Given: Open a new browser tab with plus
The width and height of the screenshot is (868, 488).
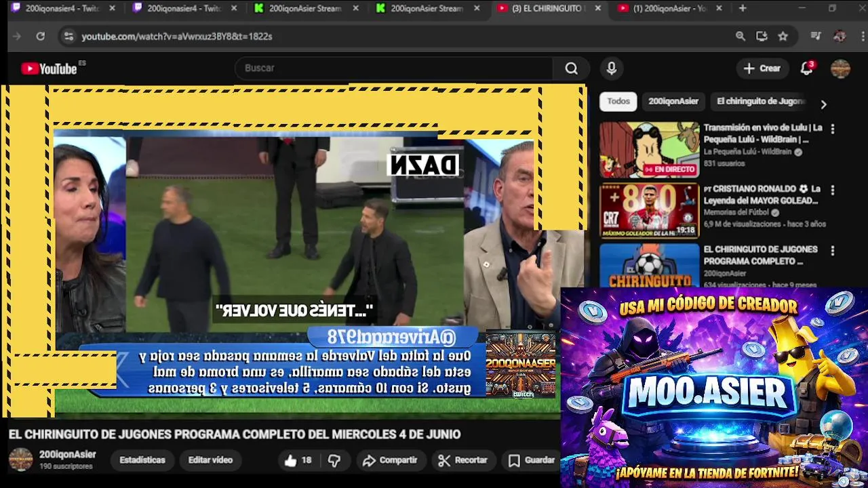Looking at the screenshot, I should (743, 8).
